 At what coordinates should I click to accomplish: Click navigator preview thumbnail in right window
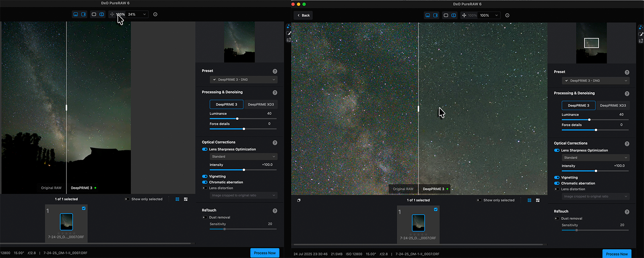(x=591, y=43)
